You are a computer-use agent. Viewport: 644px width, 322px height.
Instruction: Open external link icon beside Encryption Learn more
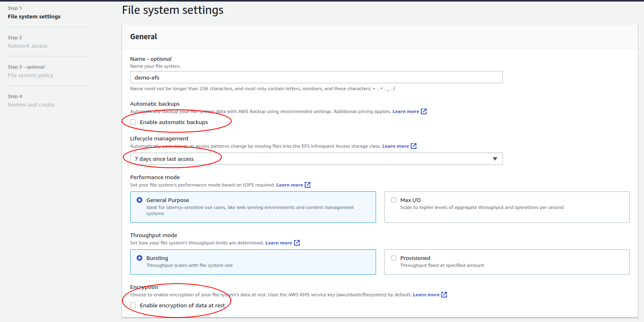click(x=444, y=295)
